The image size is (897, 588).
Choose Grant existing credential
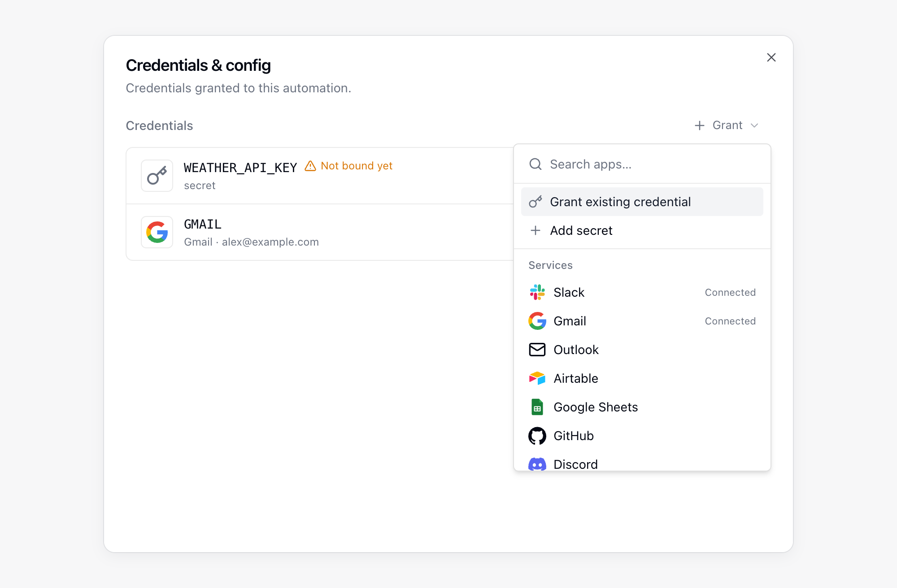pyautogui.click(x=642, y=202)
